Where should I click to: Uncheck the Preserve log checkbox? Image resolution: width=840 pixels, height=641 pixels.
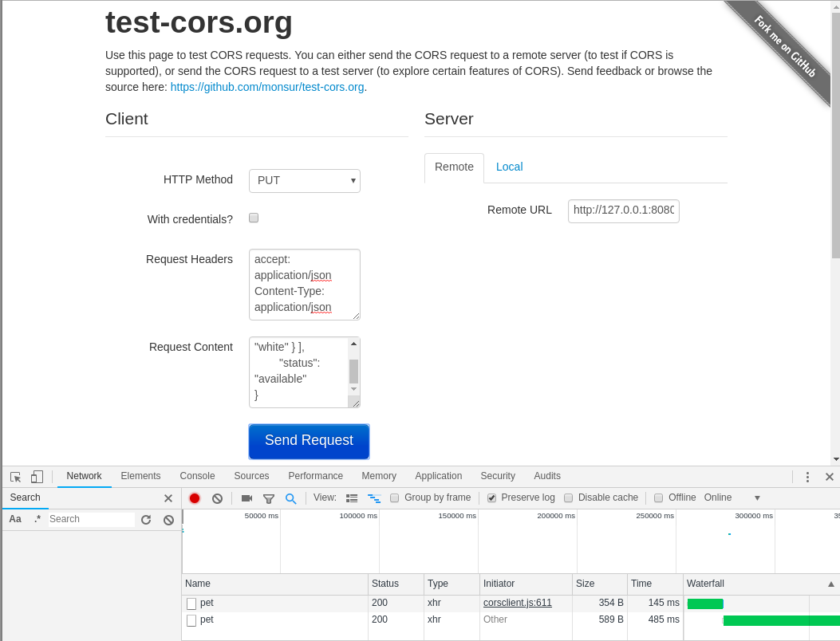point(491,498)
